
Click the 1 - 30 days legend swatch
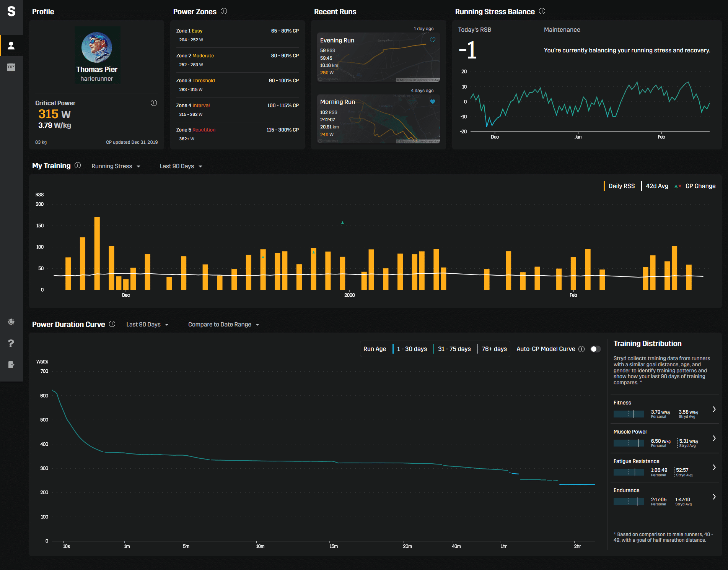393,349
